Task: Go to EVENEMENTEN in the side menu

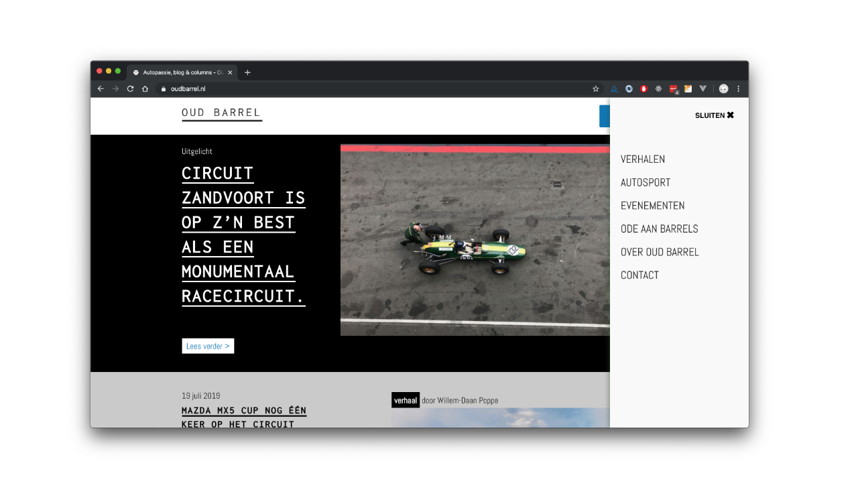Action: click(653, 206)
